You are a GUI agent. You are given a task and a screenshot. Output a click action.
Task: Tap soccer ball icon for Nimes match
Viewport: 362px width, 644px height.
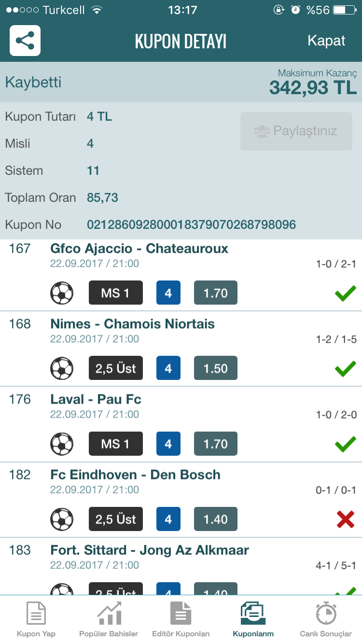[62, 368]
